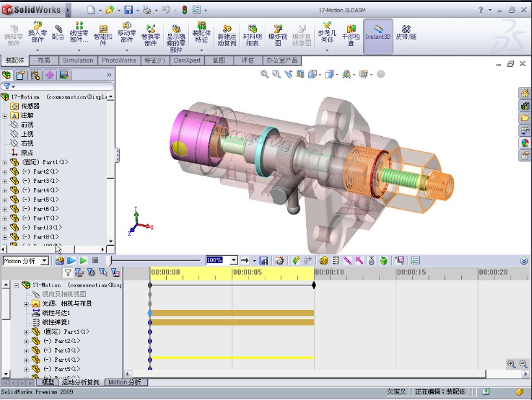Click the Insert Components (插入零部件) tool
The height and width of the screenshot is (400, 532).
pyautogui.click(x=38, y=33)
